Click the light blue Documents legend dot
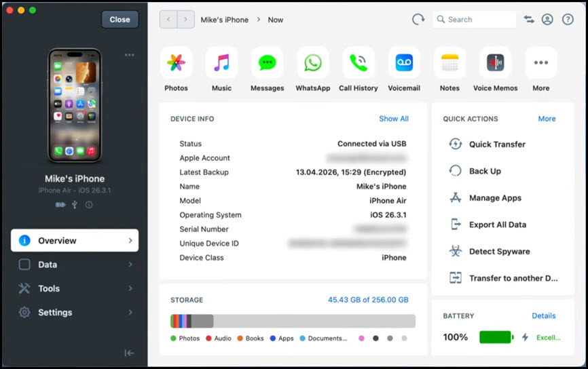The height and width of the screenshot is (369, 588). (302, 338)
